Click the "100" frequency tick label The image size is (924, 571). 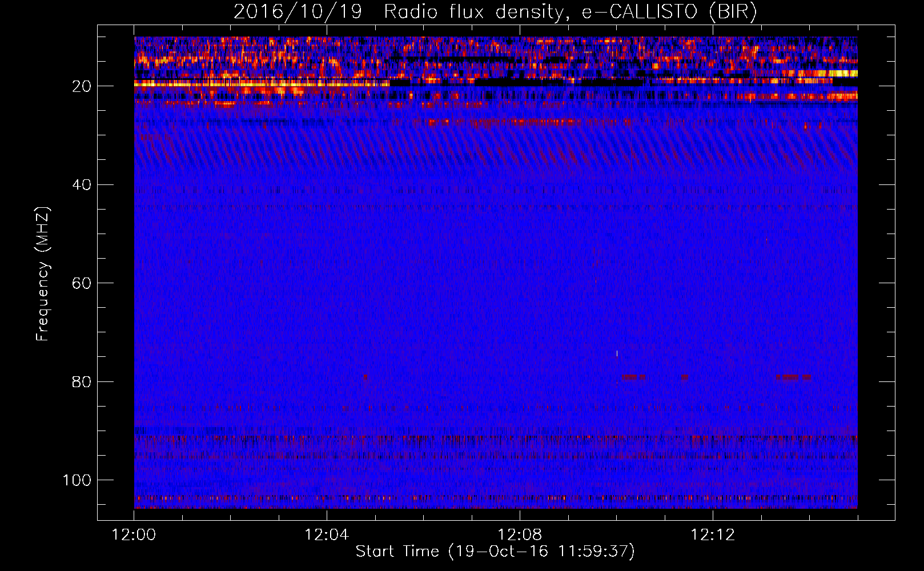77,480
